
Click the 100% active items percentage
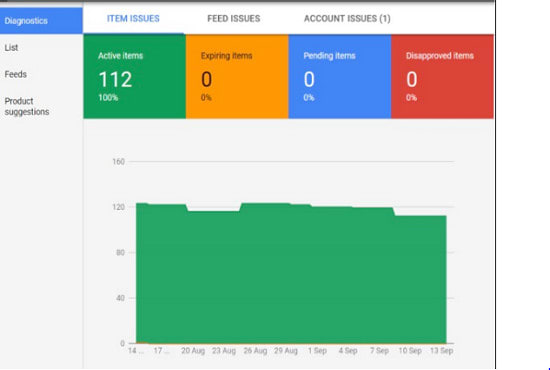108,97
